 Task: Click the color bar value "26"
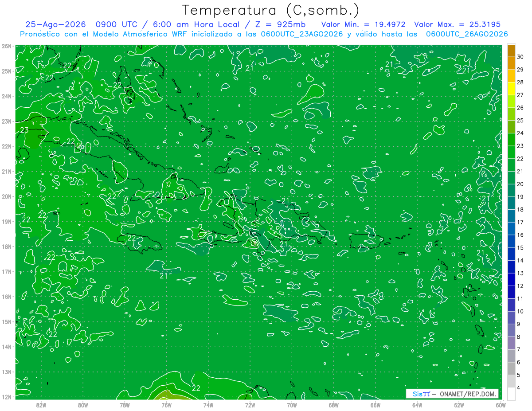point(520,108)
